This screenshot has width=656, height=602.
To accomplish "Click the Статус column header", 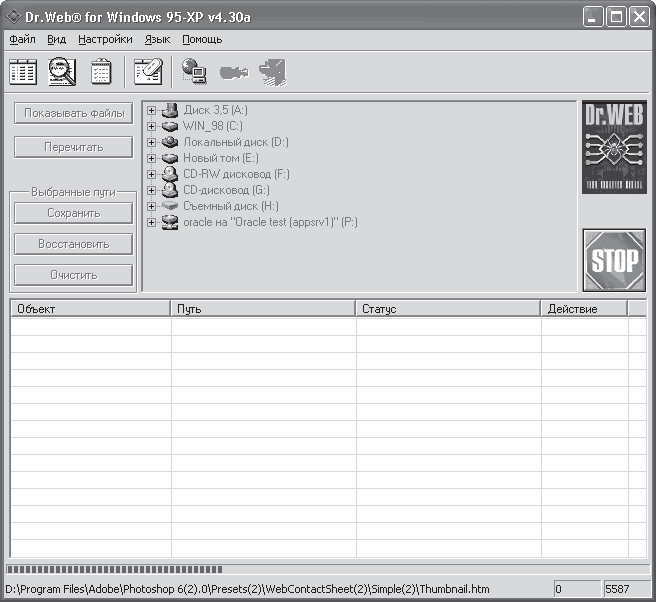I will point(448,309).
